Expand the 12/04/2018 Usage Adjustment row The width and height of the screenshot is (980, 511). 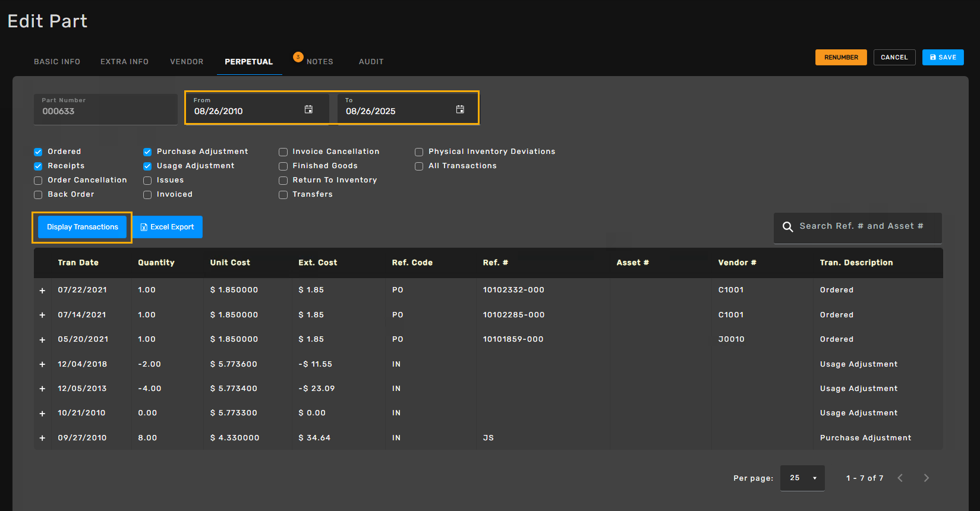tap(42, 364)
